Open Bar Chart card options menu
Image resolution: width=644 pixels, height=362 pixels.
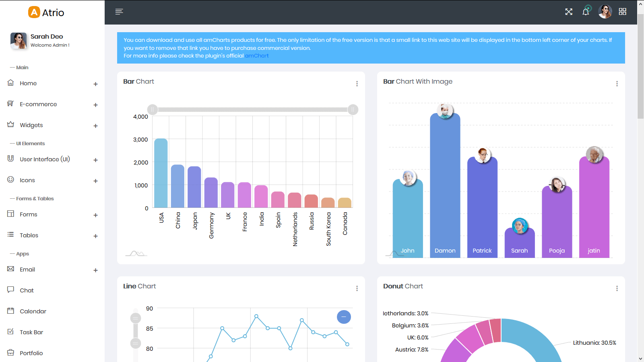pos(357,84)
